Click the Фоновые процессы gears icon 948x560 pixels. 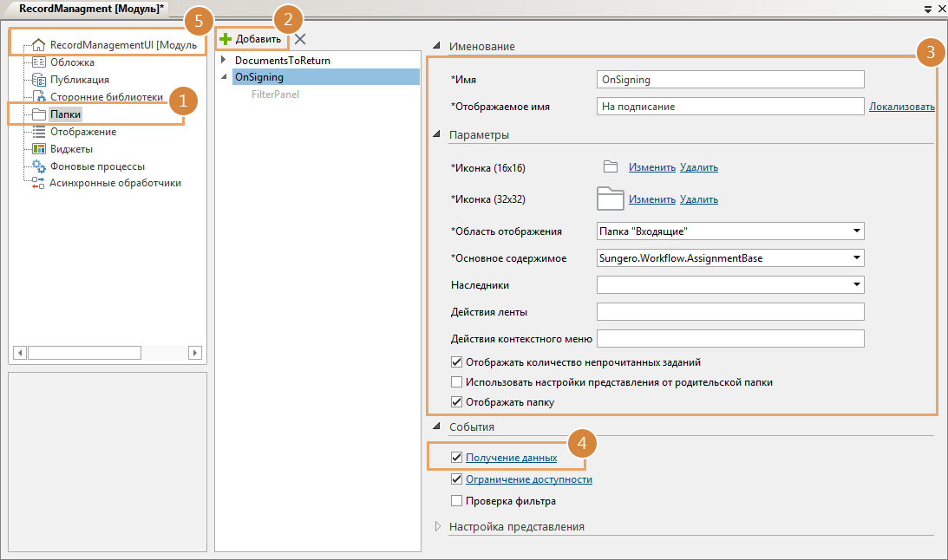(x=38, y=166)
